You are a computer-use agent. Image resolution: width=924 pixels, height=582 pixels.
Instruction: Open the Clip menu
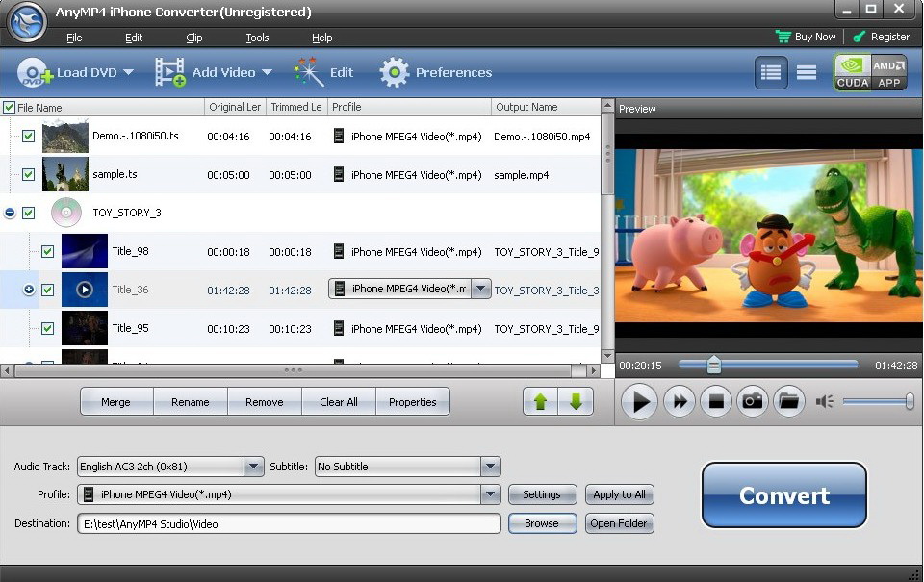193,38
